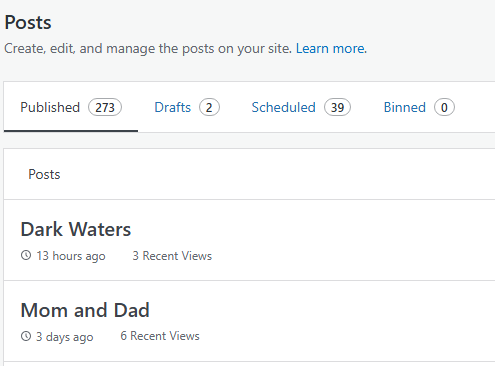
Task: Open the Drafts tab
Action: tap(187, 107)
